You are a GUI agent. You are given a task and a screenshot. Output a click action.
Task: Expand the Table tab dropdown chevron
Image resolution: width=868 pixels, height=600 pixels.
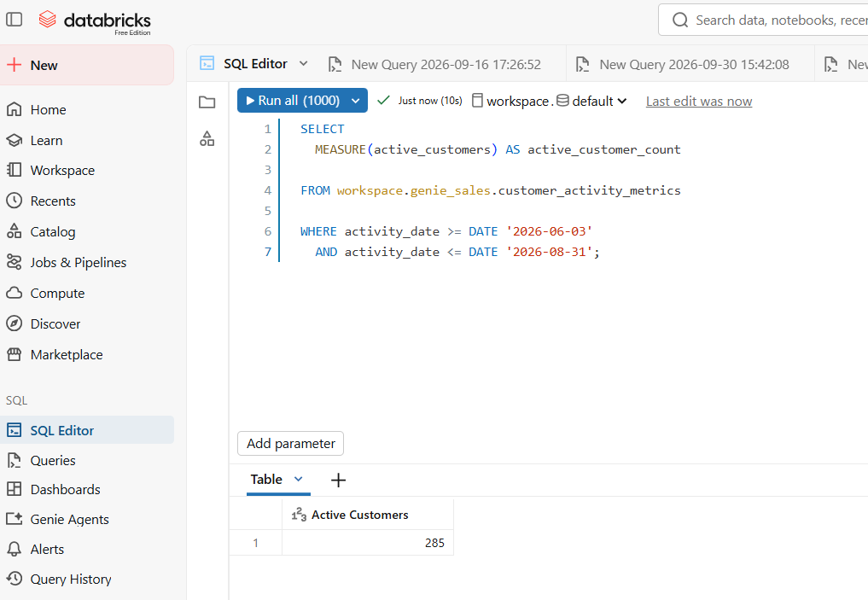point(299,479)
